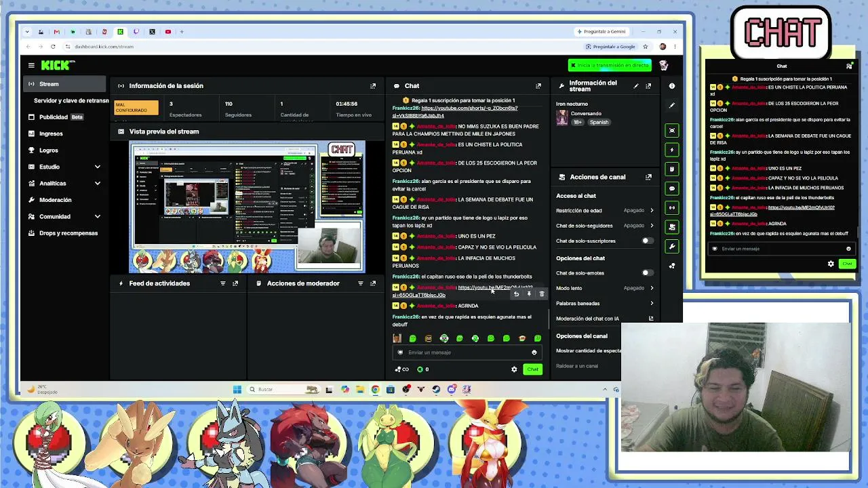This screenshot has width=868, height=488.
Task: Click the weather widget on the taskbar
Action: pos(42,389)
